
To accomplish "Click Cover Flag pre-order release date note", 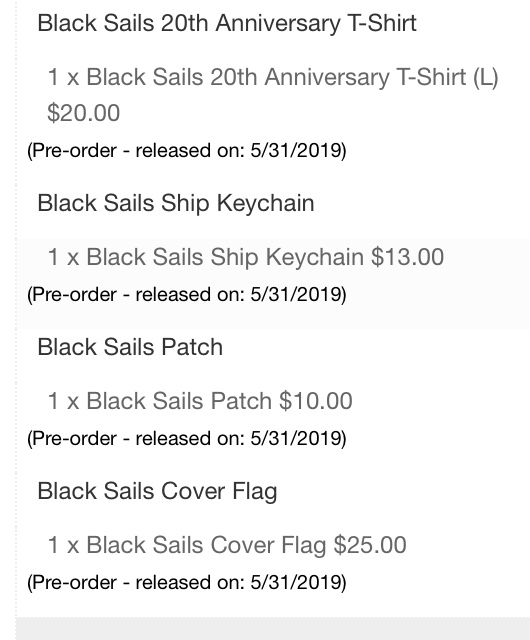I will (x=187, y=582).
